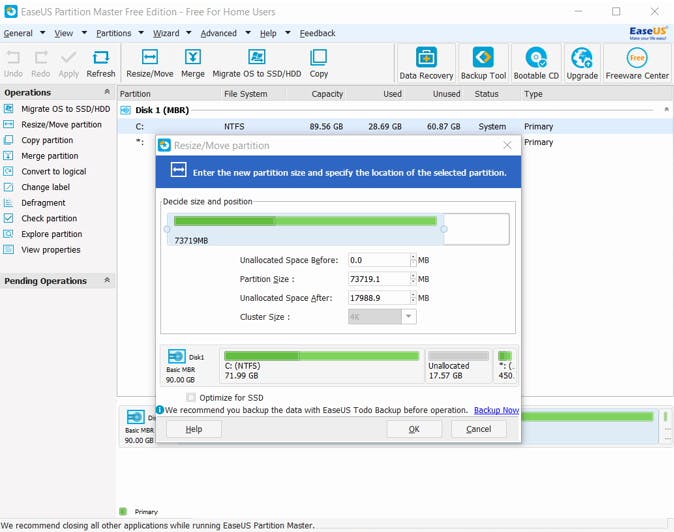Expand the Advanced menu arrow
The width and height of the screenshot is (674, 532).
[x=248, y=33]
